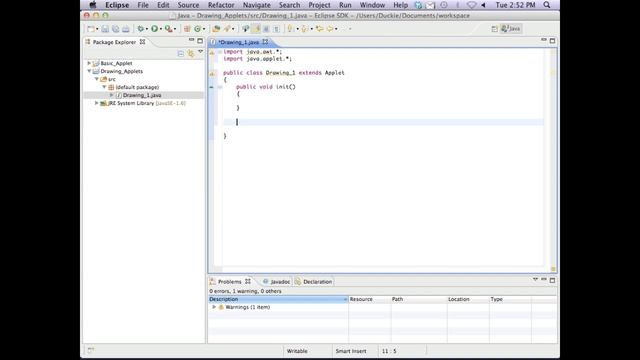640x360 pixels.
Task: Open Spotlight search in macOS menu bar
Action: 547,5
